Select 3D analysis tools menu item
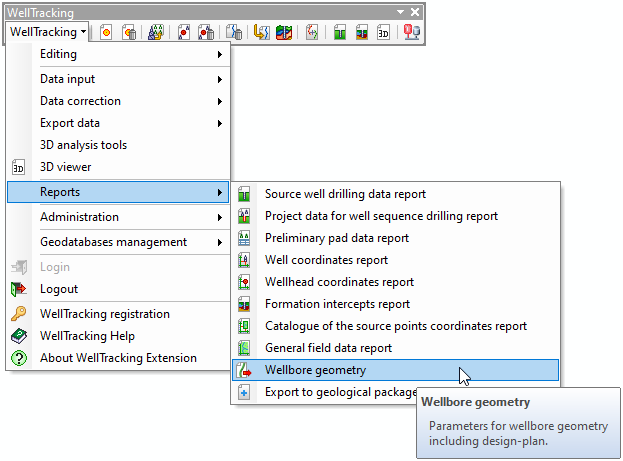The image size is (623, 461). [118, 145]
